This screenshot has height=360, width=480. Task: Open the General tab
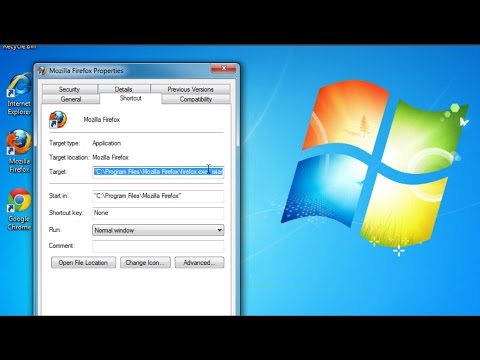pyautogui.click(x=71, y=99)
